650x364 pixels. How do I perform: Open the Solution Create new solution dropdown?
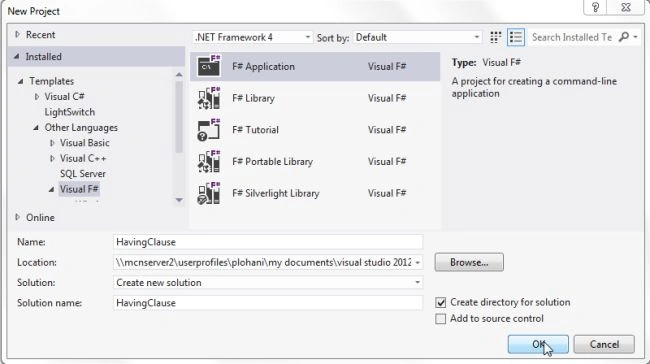(268, 283)
